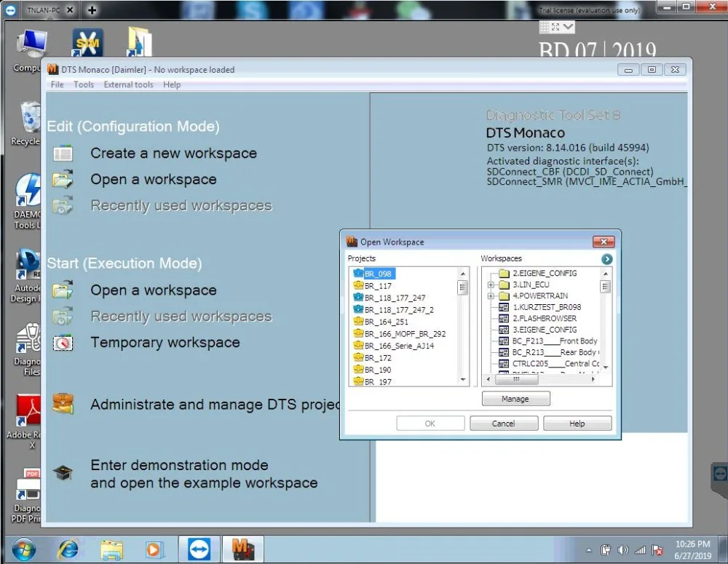Click the demonstration mode graduation cap icon

63,472
